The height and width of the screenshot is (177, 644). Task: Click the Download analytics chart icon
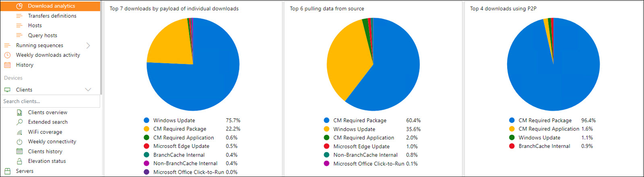click(x=19, y=6)
